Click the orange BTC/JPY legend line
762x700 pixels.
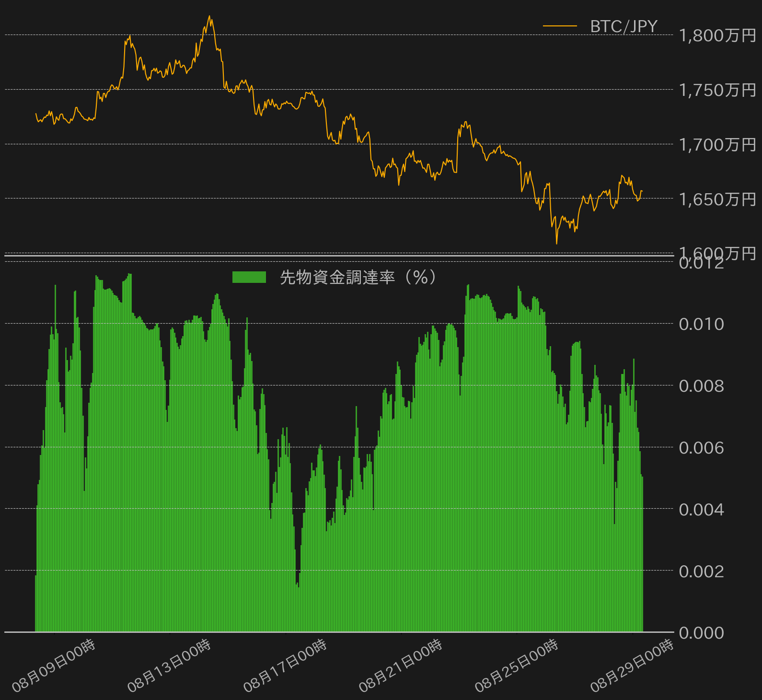point(560,26)
